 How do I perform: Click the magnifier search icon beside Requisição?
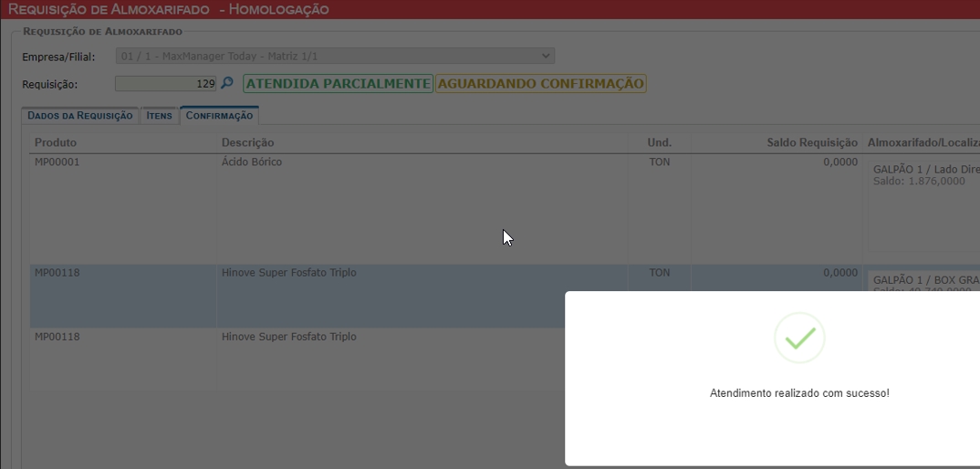tap(227, 82)
